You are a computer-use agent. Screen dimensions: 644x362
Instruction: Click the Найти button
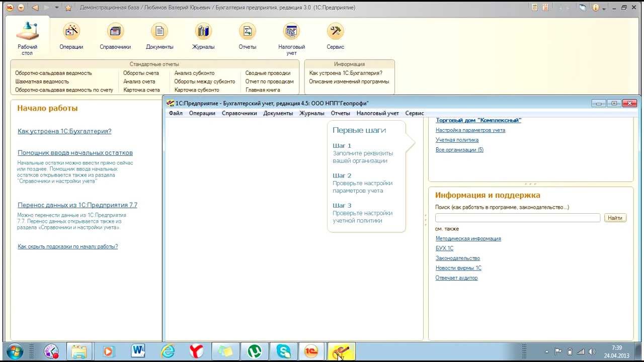pos(615,218)
